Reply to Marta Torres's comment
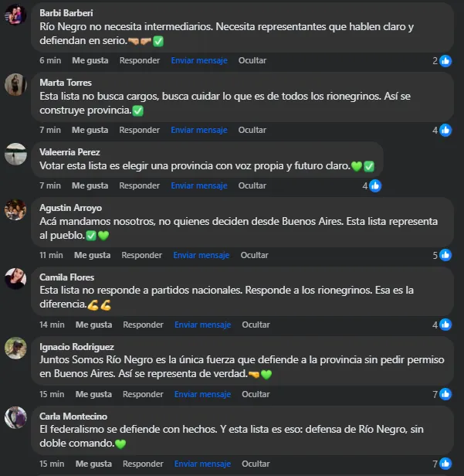Screen dimensions: 464x476 coord(139,130)
